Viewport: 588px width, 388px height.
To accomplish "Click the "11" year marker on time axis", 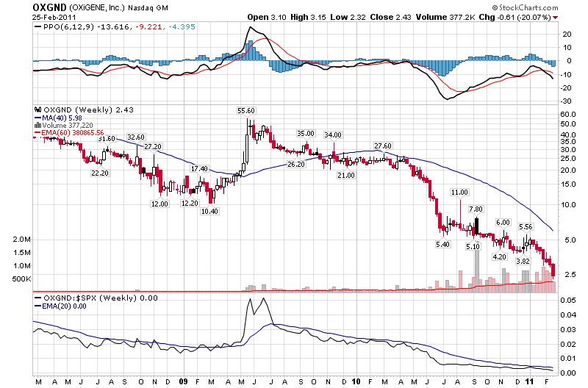I will [529, 381].
